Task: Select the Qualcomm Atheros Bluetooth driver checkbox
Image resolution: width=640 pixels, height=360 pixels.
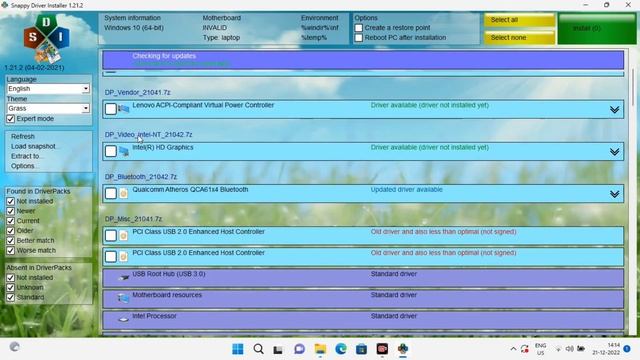Action: click(x=111, y=193)
